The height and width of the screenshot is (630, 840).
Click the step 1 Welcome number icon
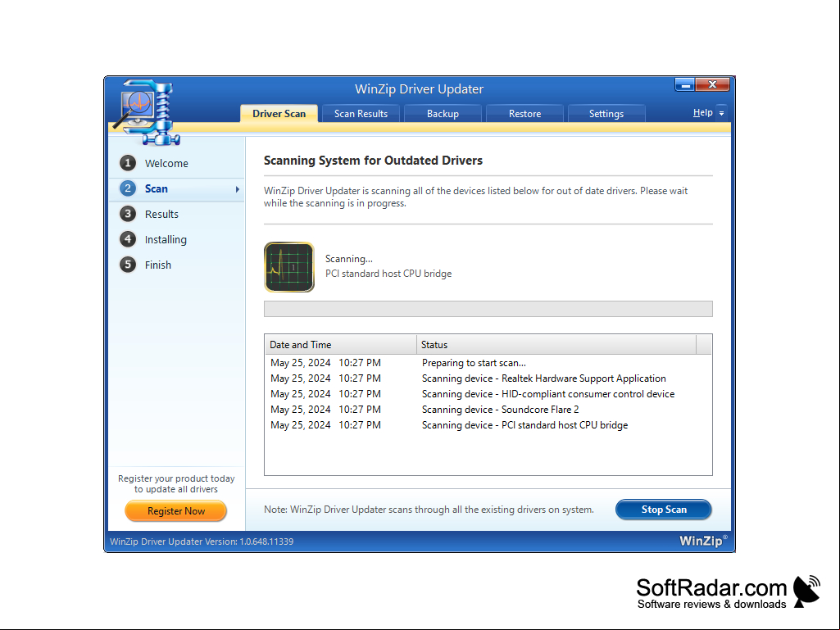(128, 163)
